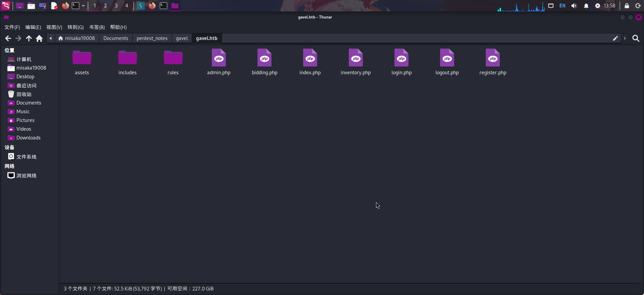Select the bidding.php file
This screenshot has width=644, height=295.
coord(265,62)
